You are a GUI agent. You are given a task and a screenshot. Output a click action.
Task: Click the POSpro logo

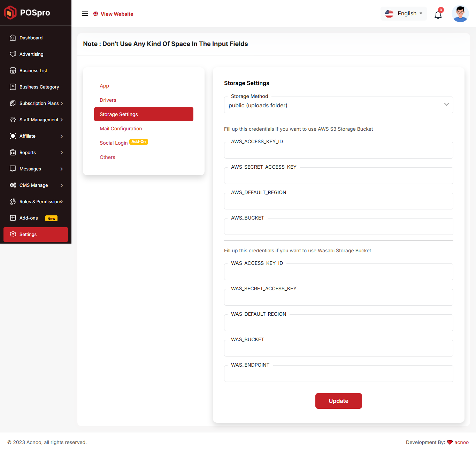tap(27, 13)
